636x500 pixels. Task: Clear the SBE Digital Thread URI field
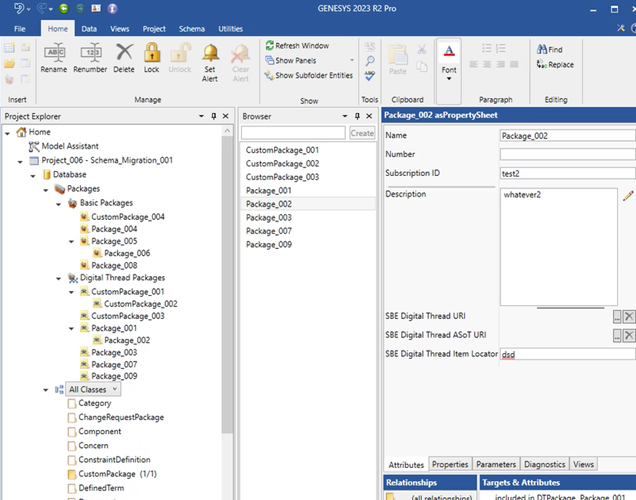(629, 317)
